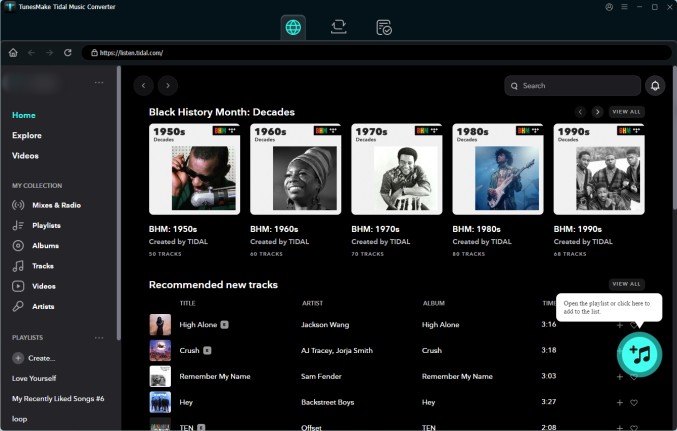This screenshot has width=677, height=431.
Task: Open Videos in My Collection
Action: coord(34,286)
